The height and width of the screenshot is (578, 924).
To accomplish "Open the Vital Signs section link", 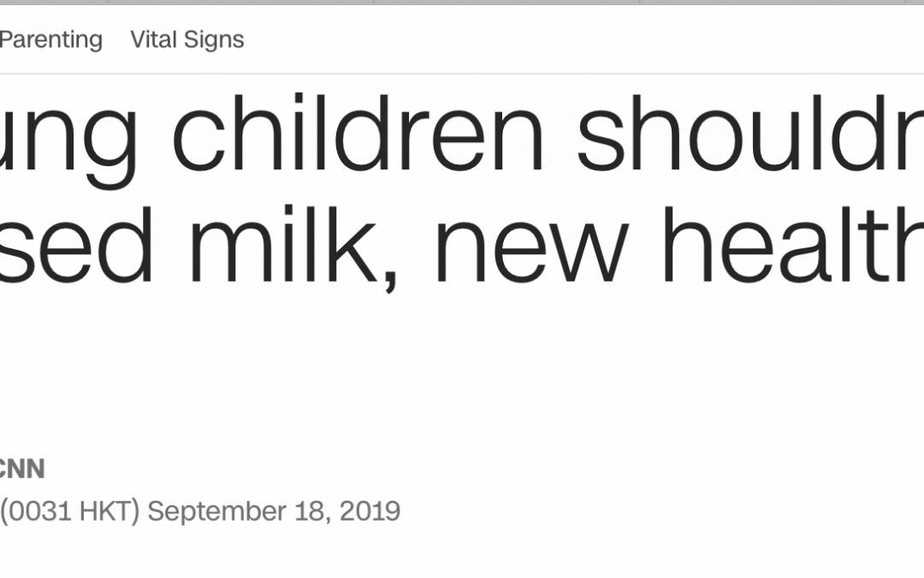I will coord(187,39).
